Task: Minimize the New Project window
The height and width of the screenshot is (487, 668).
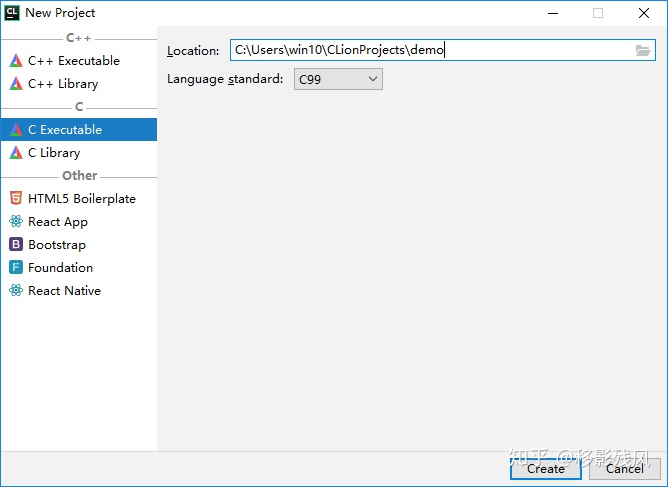Action: point(553,13)
